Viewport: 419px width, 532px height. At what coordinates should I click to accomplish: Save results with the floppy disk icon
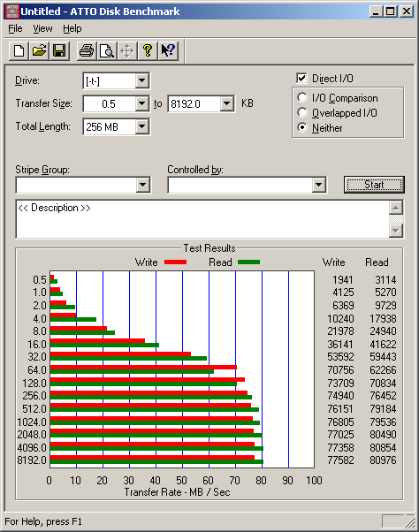(x=60, y=51)
